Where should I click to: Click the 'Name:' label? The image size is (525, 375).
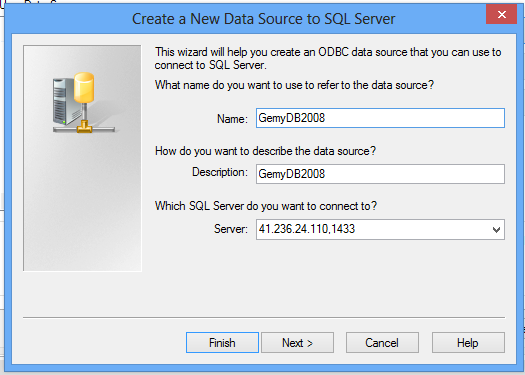point(232,119)
